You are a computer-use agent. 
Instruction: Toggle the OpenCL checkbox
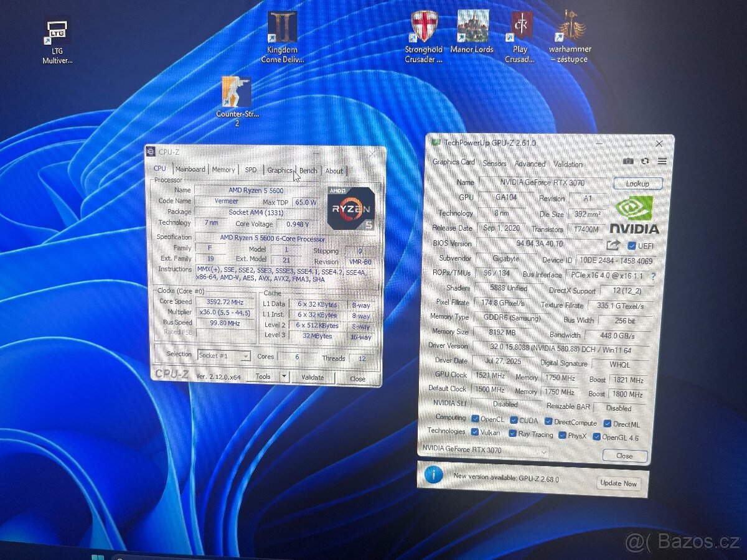pyautogui.click(x=476, y=419)
